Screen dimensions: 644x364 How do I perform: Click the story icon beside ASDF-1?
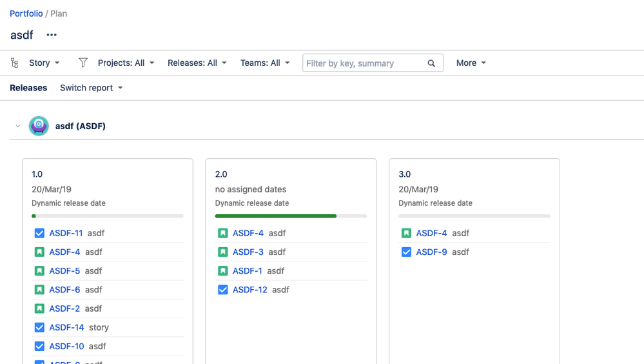(222, 271)
